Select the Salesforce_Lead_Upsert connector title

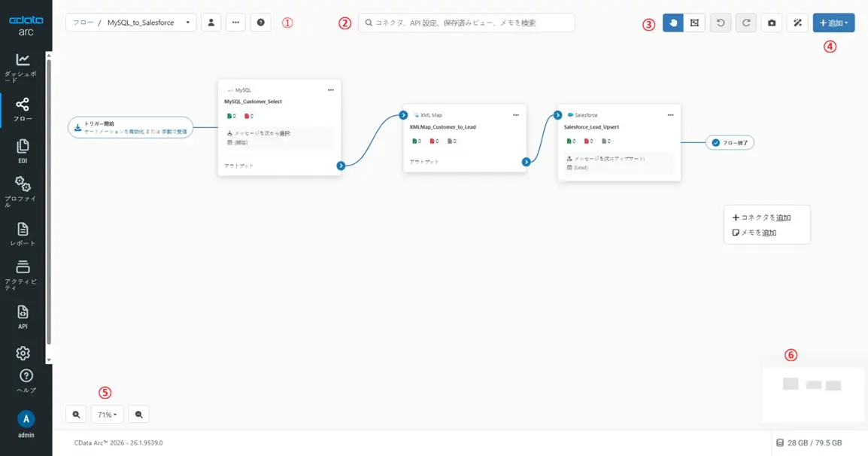pyautogui.click(x=591, y=127)
